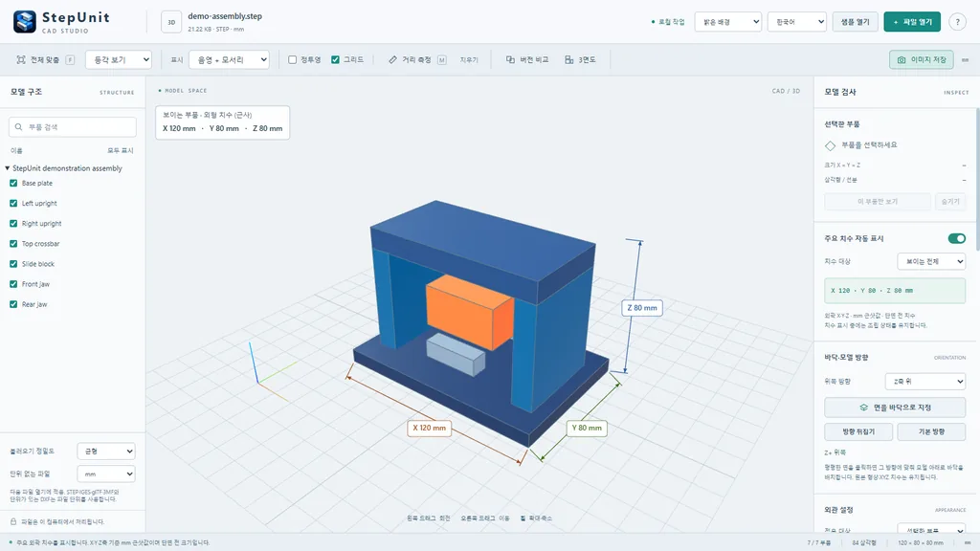This screenshot has height=551, width=980.
Task: Uncheck the Rear jaw checkbox
Action: point(13,304)
